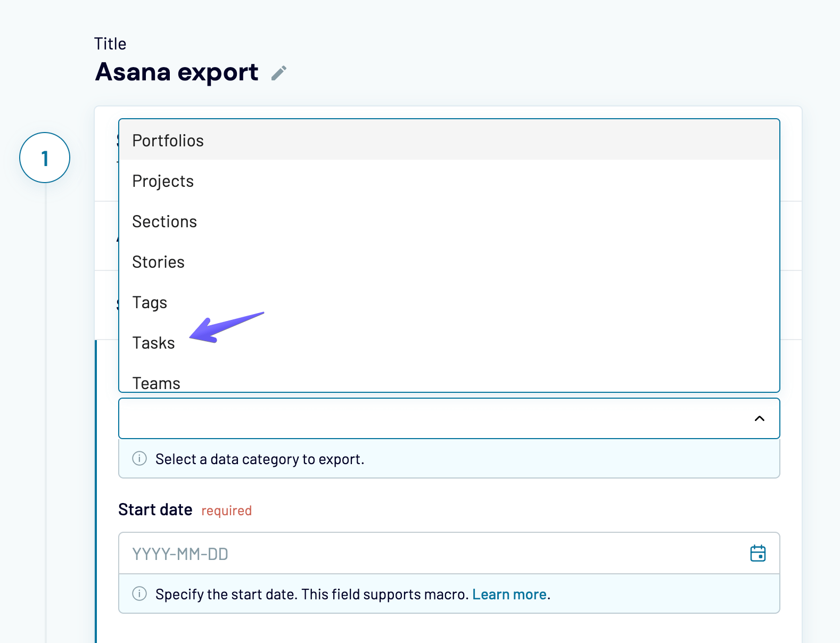Pick Teams from the dropdown options

point(157,383)
